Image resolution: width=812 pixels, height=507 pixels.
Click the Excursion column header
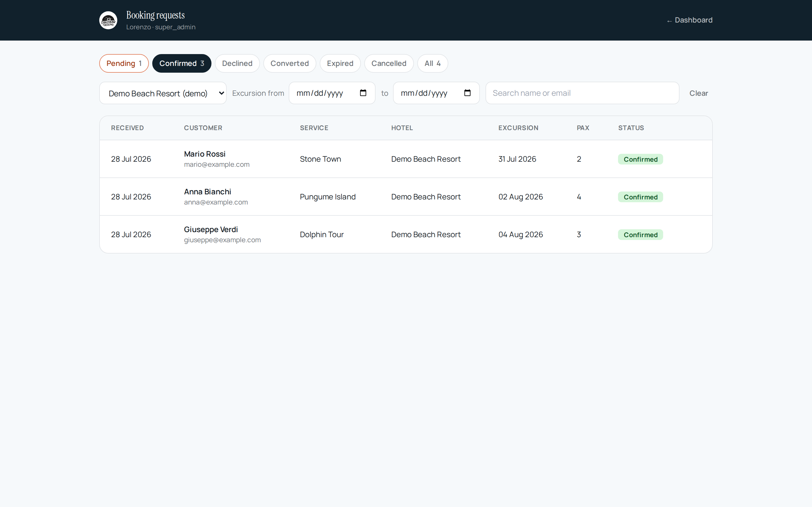[x=518, y=128]
